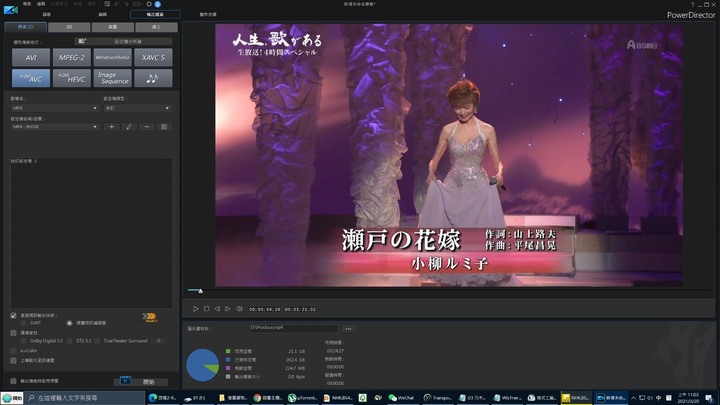The width and height of the screenshot is (720, 405).
Task: Toggle fast video rendering technology checkbox
Action: pos(13,315)
